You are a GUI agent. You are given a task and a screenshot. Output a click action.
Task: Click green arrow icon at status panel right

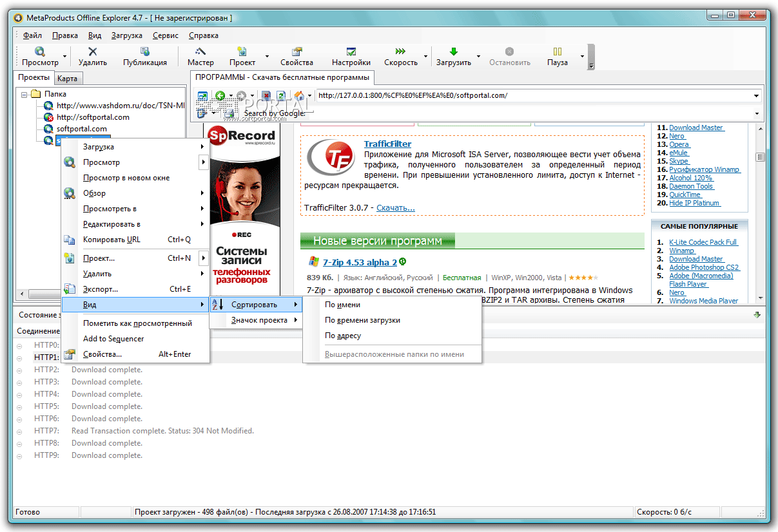pyautogui.click(x=757, y=315)
